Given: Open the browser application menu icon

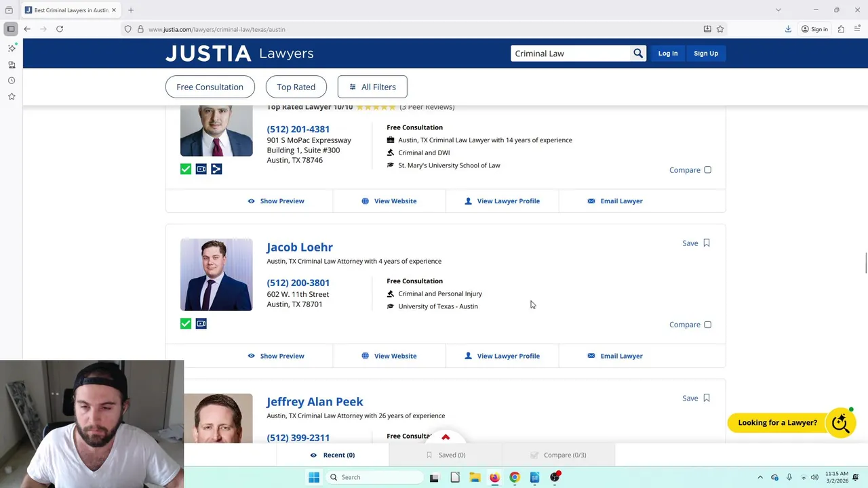Looking at the screenshot, I should pos(857,29).
